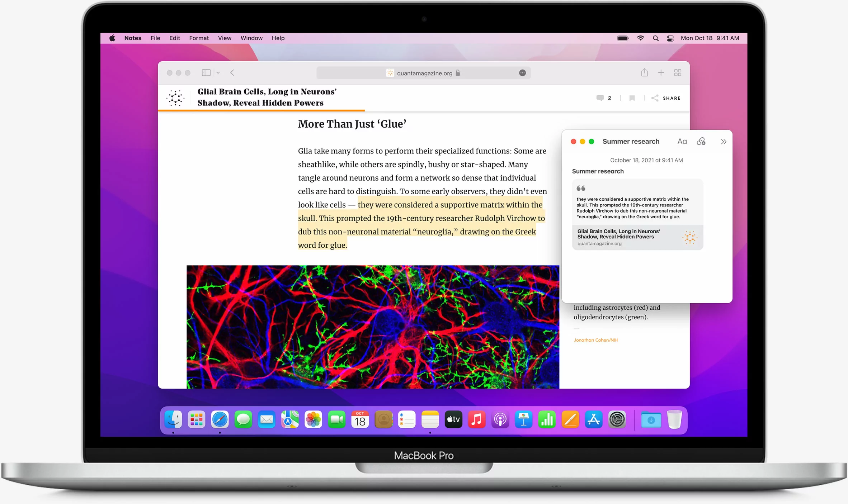Click the Jonathan Cohen/NIH credit link
This screenshot has width=848, height=504.
[595, 340]
